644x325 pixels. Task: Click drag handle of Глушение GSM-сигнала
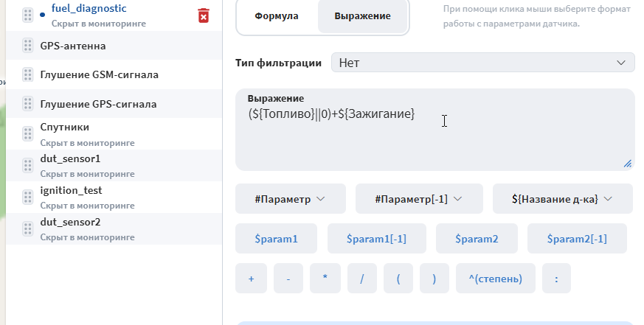[27, 74]
